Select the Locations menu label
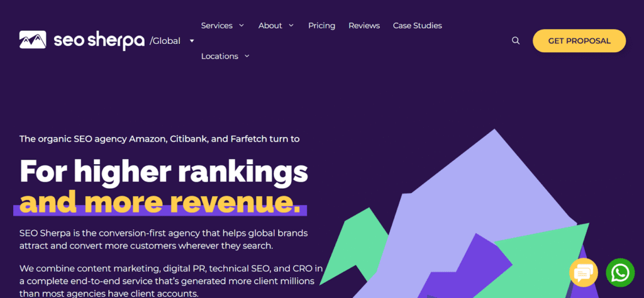 pyautogui.click(x=219, y=56)
